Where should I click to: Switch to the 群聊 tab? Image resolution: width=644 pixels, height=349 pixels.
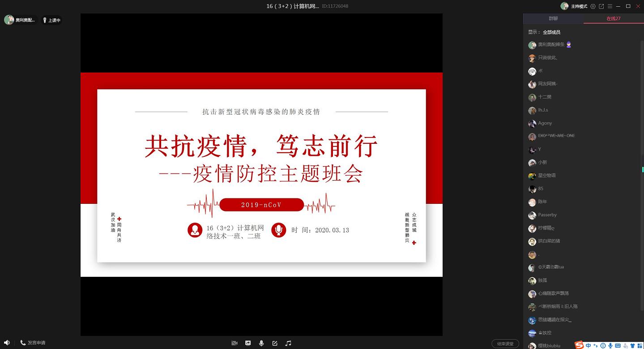554,19
